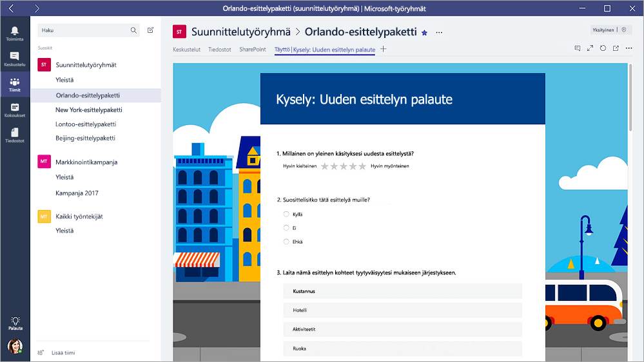Open tab in external website
The width and height of the screenshot is (644, 362).
point(616,48)
